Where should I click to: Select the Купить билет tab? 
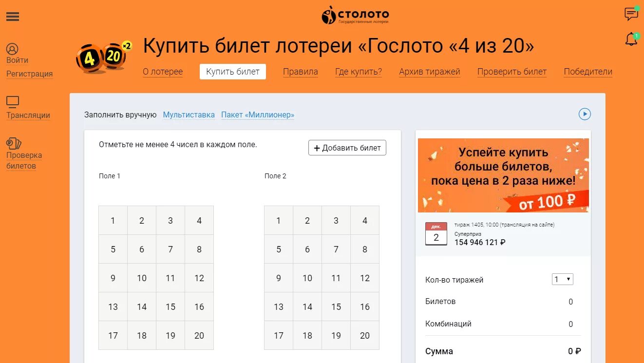coord(233,72)
